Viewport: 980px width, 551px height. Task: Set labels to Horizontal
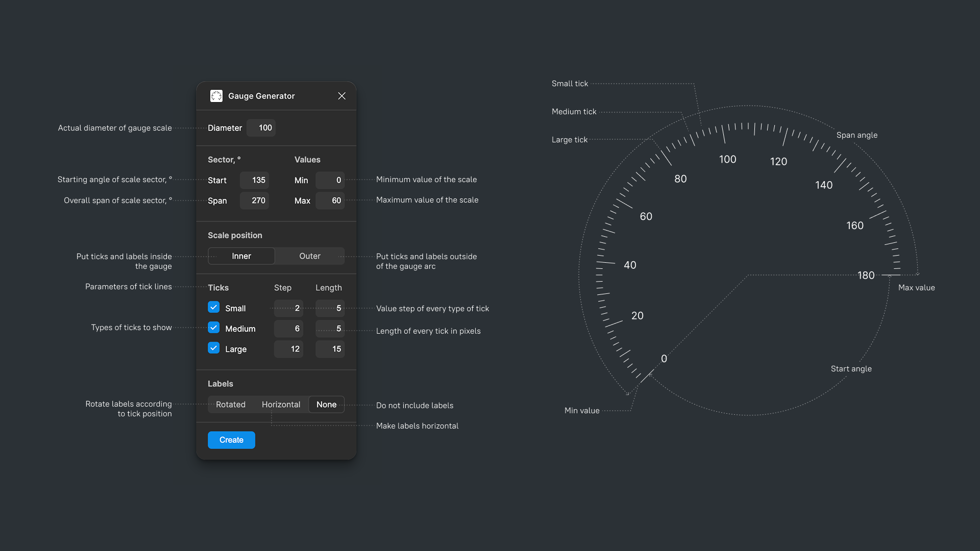coord(281,405)
